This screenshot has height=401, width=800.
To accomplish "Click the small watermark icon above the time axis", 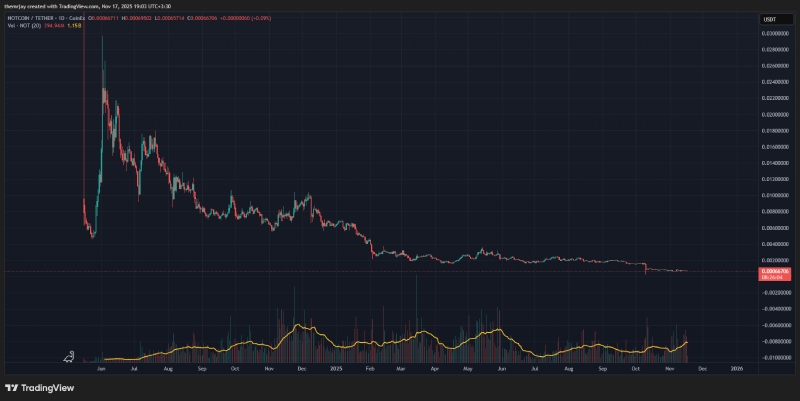I will [68, 355].
